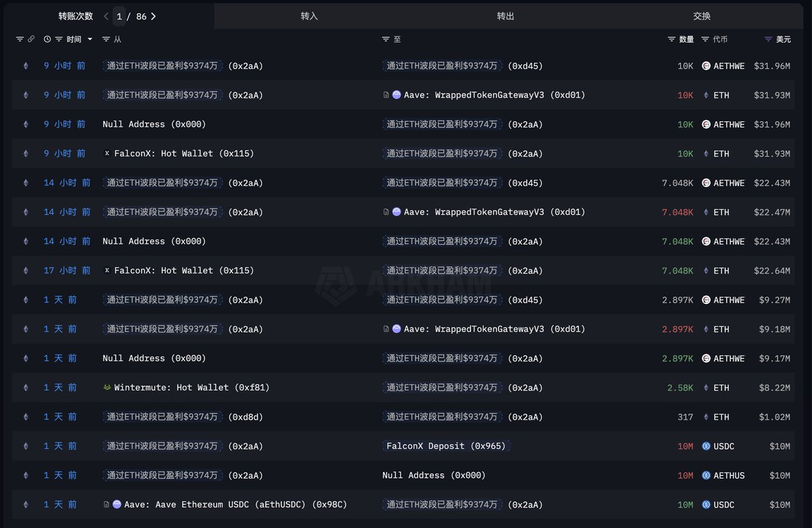Switch to the 转出 tab
Screen dimensions: 812x528
click(505, 16)
